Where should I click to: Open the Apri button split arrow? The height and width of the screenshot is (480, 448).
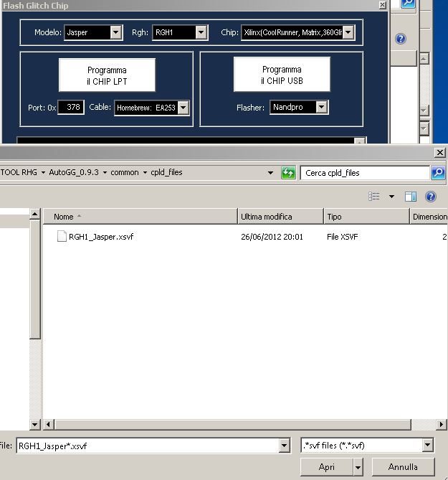click(x=358, y=467)
